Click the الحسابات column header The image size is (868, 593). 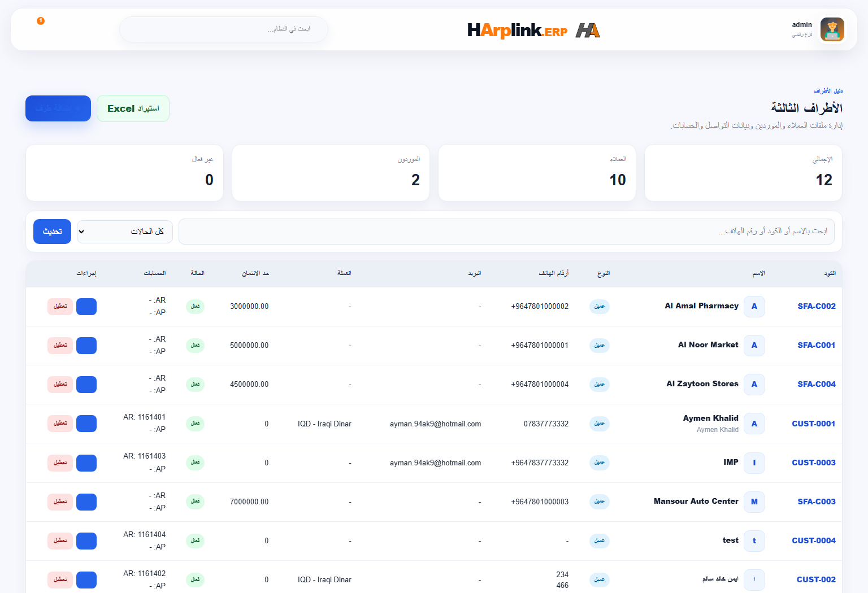pyautogui.click(x=154, y=273)
